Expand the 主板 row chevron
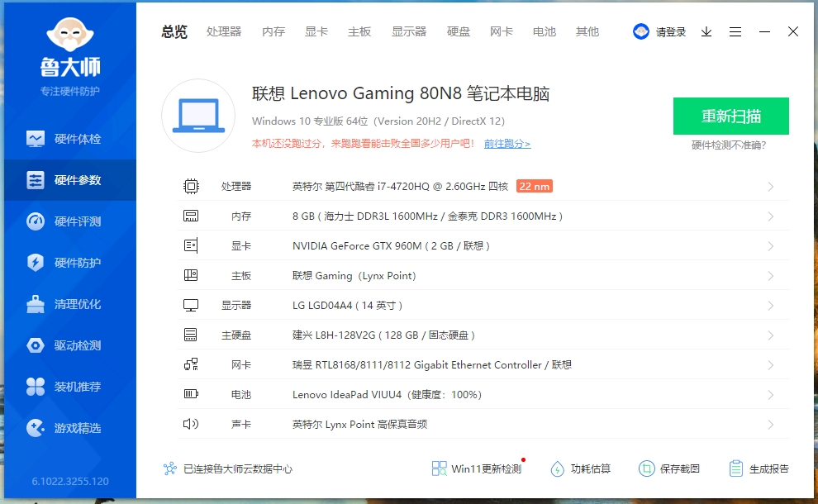The width and height of the screenshot is (818, 504). click(x=771, y=276)
